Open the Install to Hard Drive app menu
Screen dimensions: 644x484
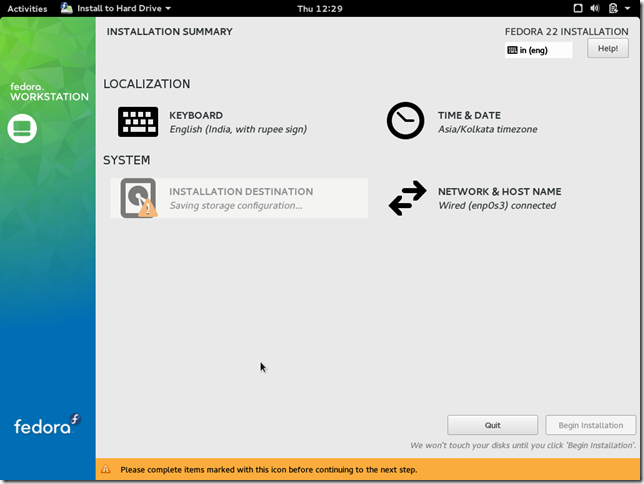tap(116, 8)
